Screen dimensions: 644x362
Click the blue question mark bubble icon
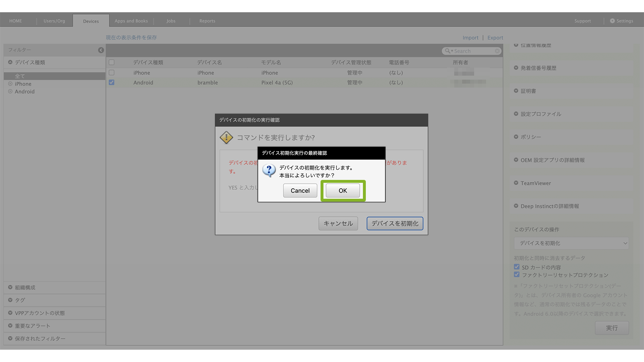pyautogui.click(x=269, y=170)
